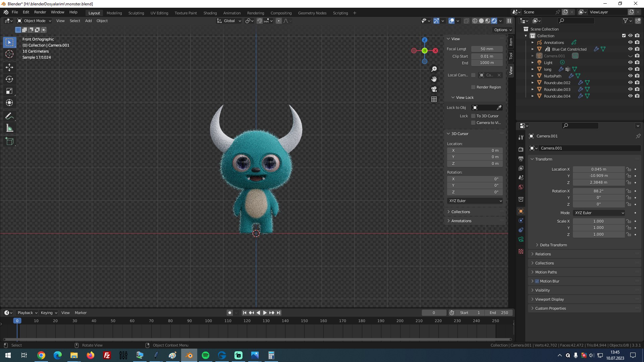The image size is (644, 362).
Task: Click the Focal Length 50 mm field
Action: [487, 49]
